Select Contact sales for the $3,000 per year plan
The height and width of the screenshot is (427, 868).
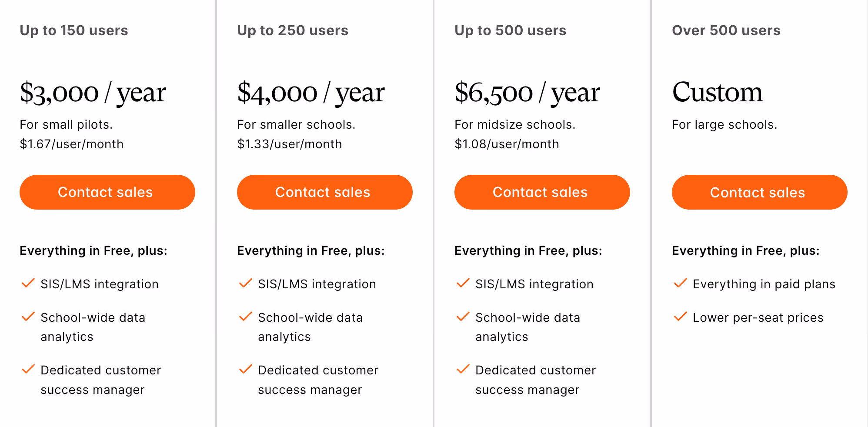coord(107,192)
